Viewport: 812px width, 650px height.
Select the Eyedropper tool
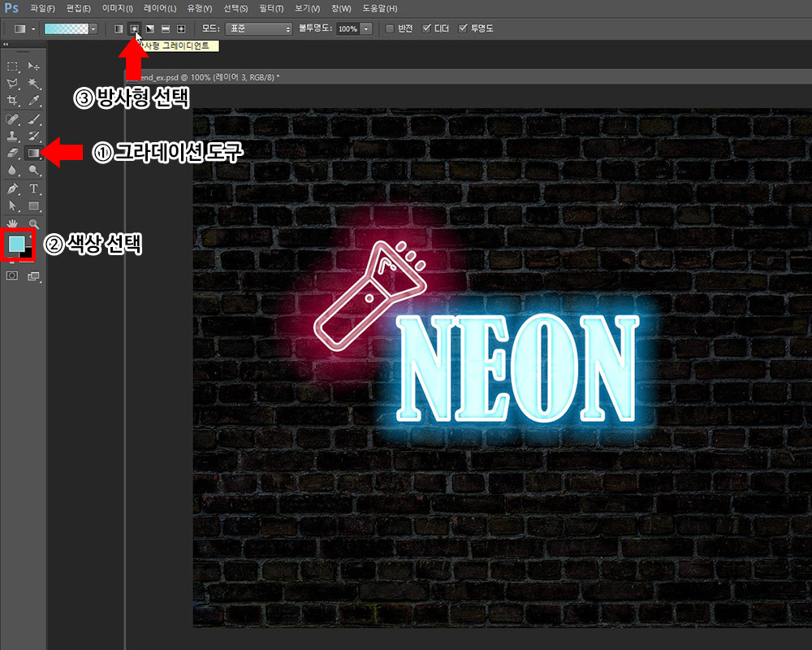[x=33, y=101]
